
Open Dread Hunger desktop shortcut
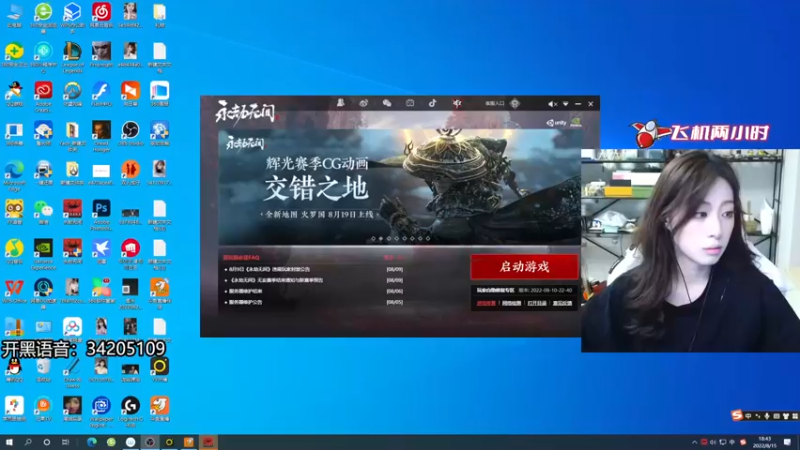click(102, 135)
